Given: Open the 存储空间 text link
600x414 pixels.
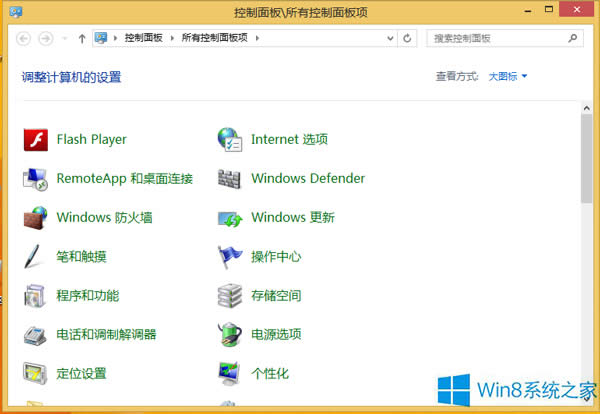Looking at the screenshot, I should [x=276, y=296].
